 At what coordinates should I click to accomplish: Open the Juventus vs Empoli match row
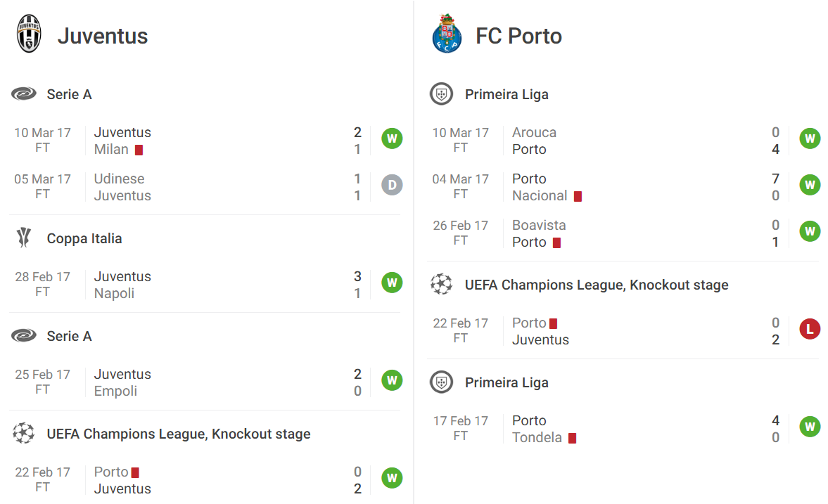[x=206, y=382]
